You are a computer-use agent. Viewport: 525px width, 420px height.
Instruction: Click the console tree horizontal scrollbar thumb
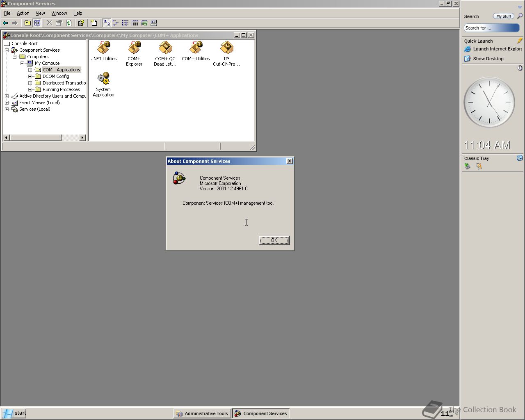(x=35, y=138)
